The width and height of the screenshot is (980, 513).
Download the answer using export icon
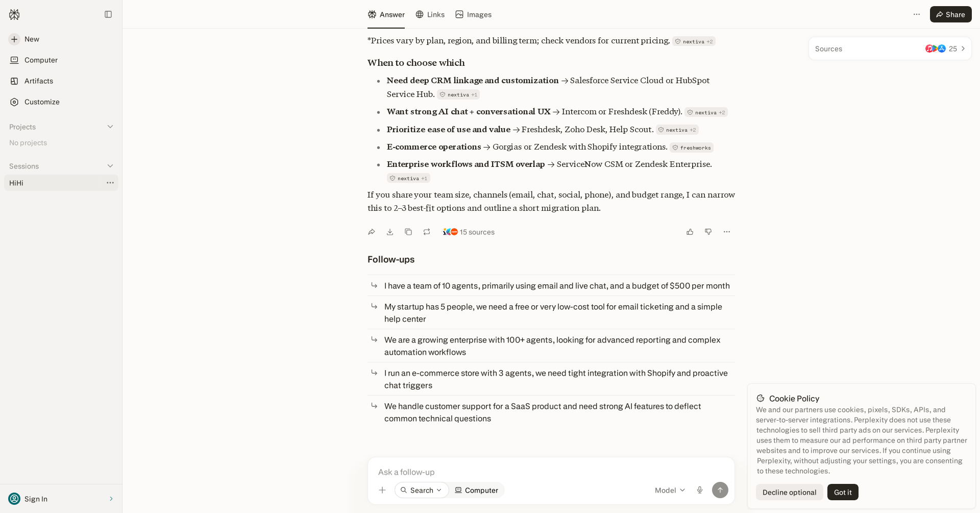click(x=390, y=232)
